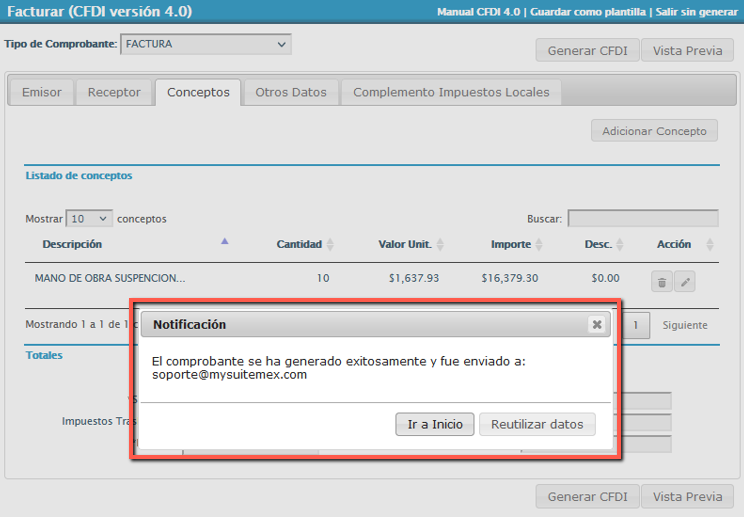Click Guardar como plantilla link
This screenshot has height=517, width=744.
pos(589,12)
